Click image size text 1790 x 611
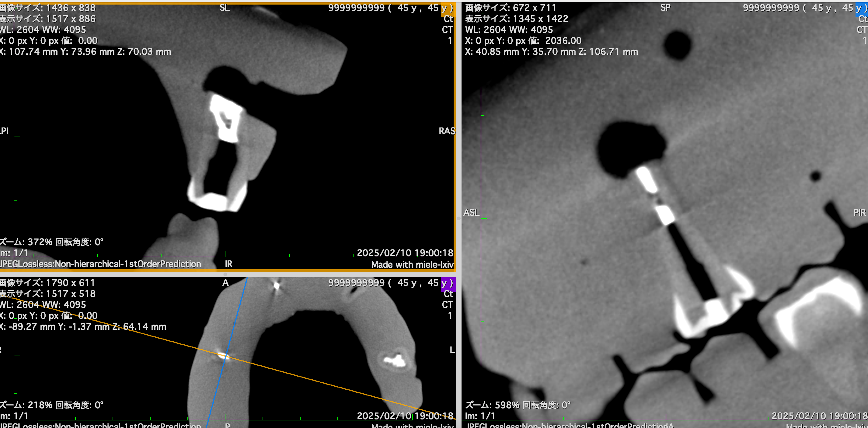The height and width of the screenshot is (428, 868). (47, 282)
